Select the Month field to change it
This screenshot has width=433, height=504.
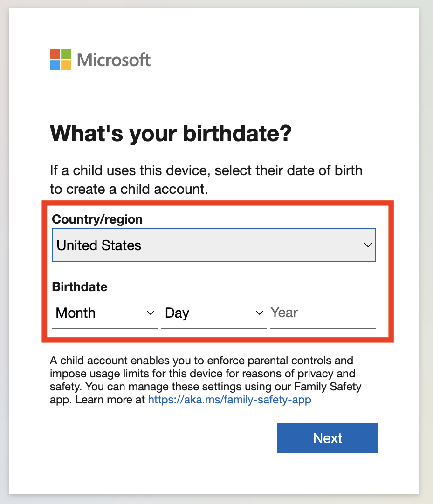coord(93,313)
